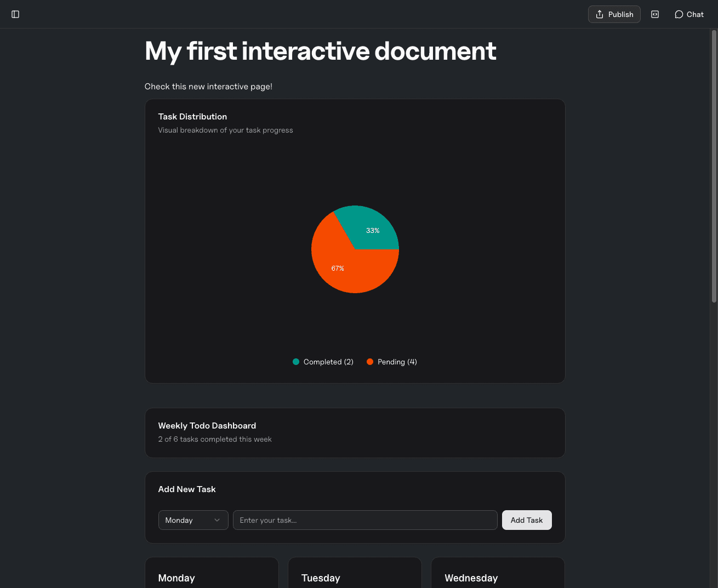Click the upload icon on the Publish button
The image size is (718, 588).
(x=599, y=14)
